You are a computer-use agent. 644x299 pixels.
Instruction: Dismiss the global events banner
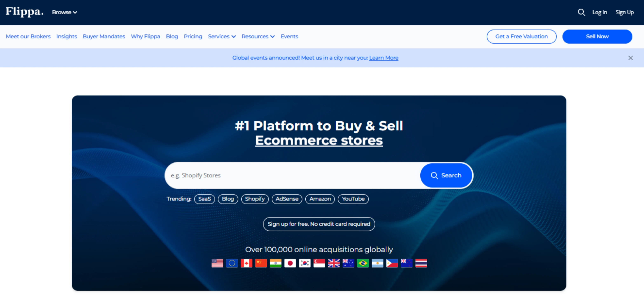(x=630, y=58)
